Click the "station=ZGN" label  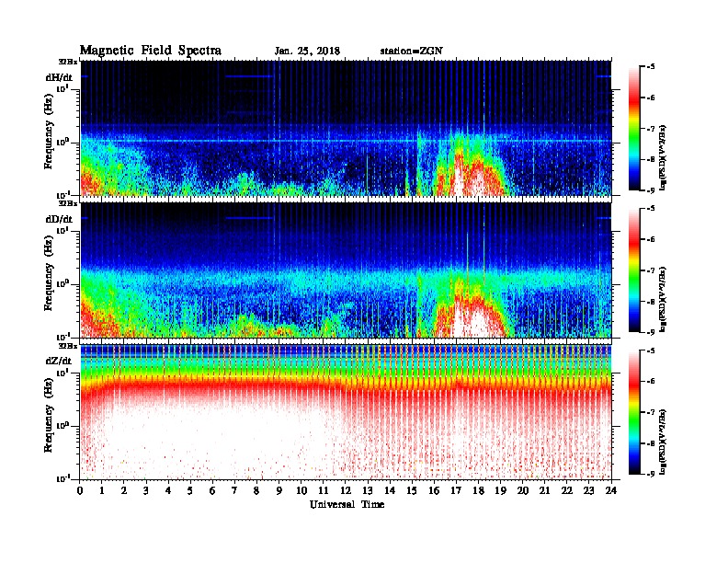click(412, 52)
